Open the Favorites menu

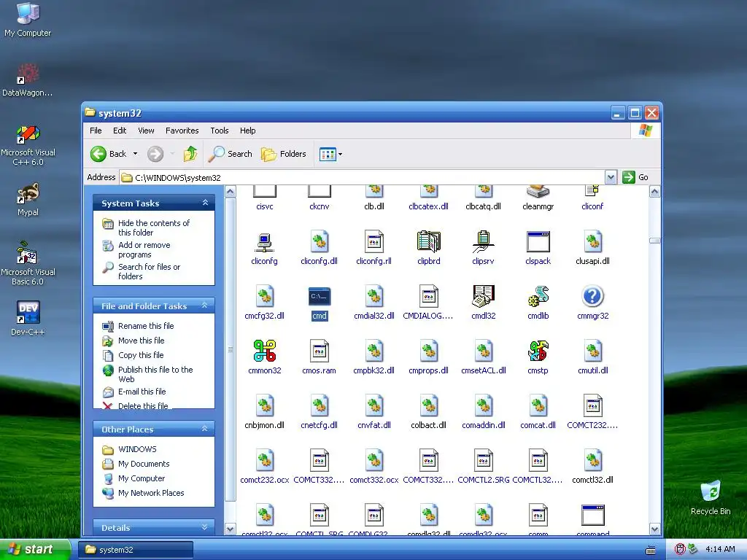click(182, 131)
